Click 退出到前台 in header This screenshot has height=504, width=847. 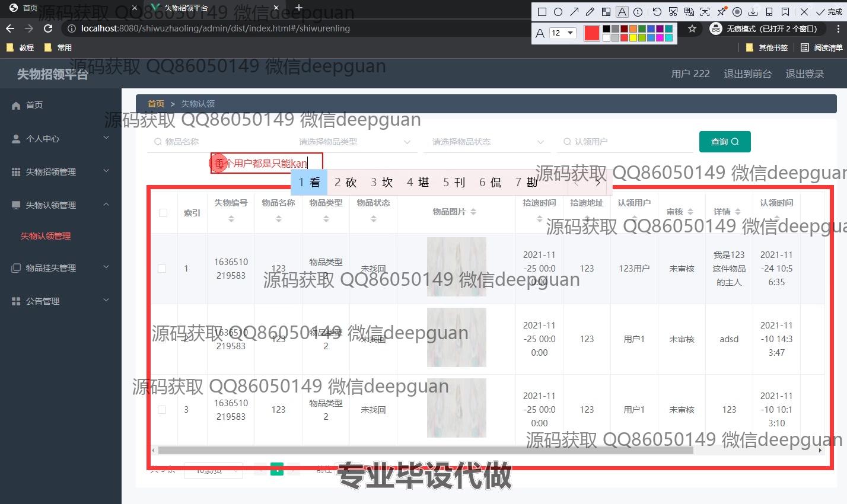tap(748, 74)
